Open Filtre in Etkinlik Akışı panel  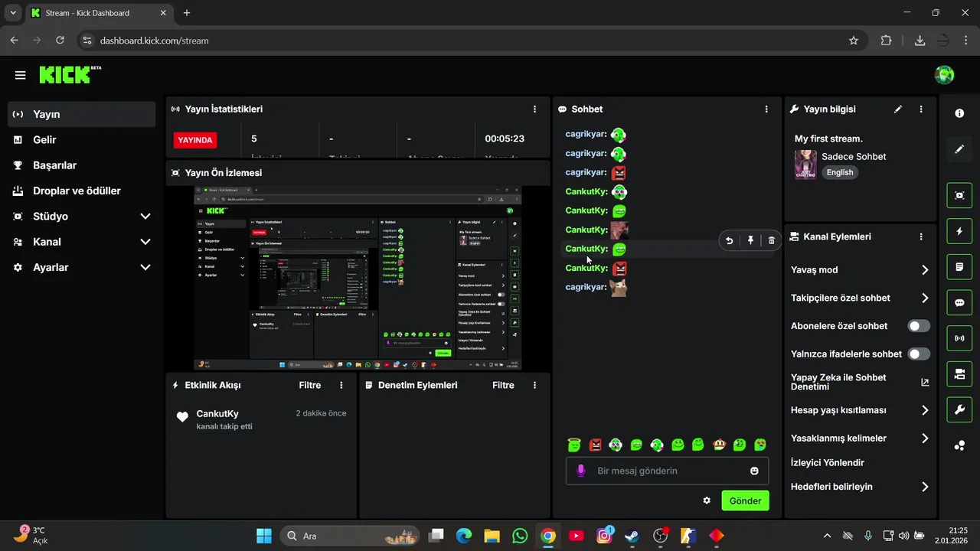click(x=310, y=385)
